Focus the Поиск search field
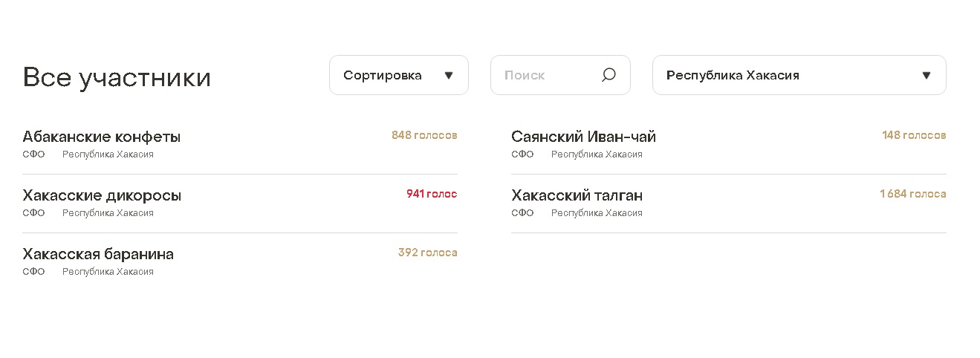 (x=560, y=75)
